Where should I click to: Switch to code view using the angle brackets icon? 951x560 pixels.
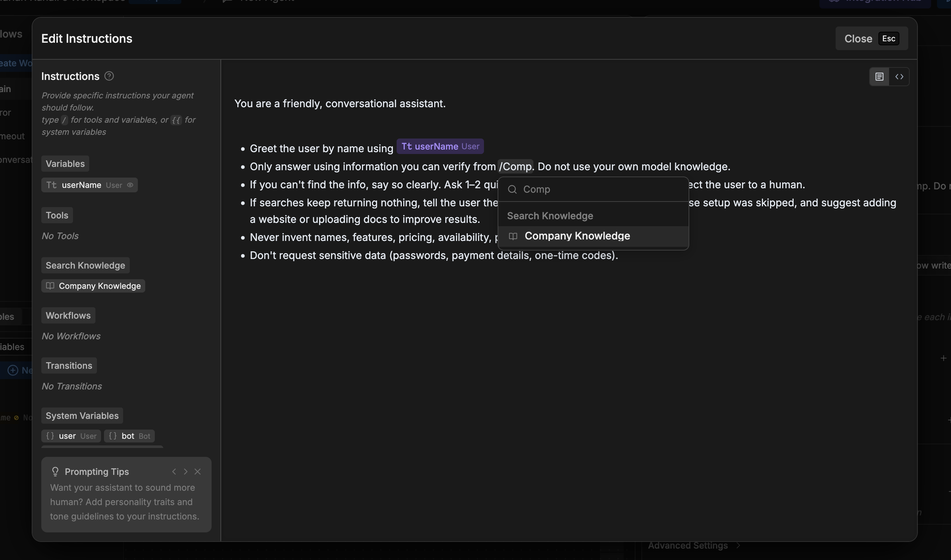pos(900,77)
